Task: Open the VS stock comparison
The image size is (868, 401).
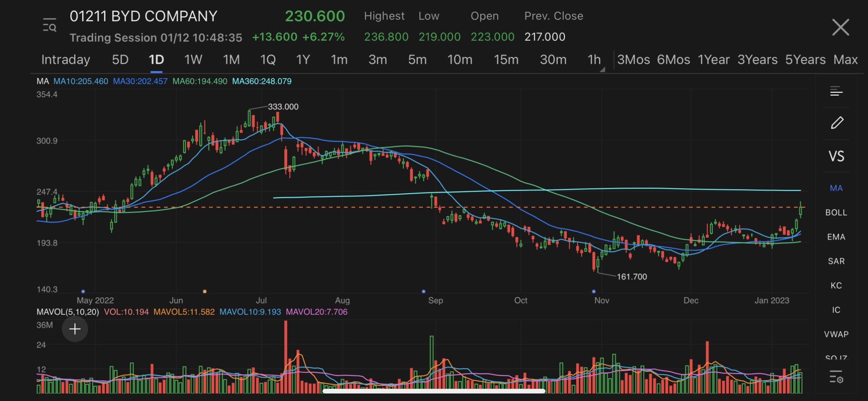Action: (836, 156)
